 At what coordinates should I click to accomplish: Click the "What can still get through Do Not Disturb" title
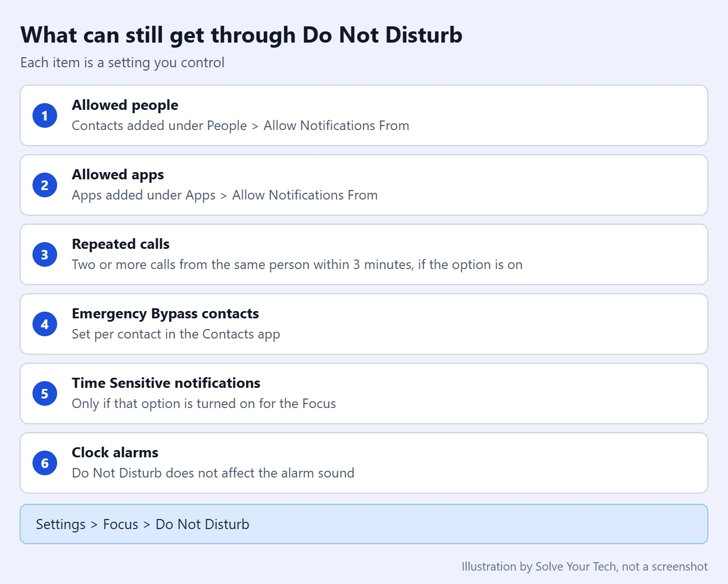[241, 35]
